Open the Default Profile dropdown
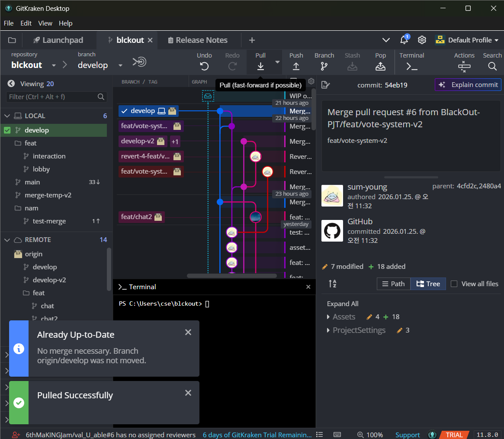This screenshot has height=439, width=504. pos(467,40)
